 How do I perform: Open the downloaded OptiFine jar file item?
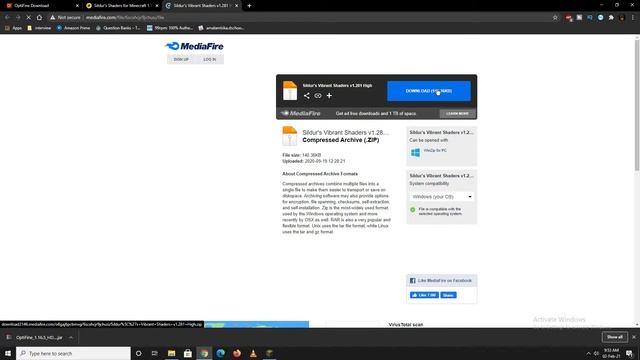36,338
